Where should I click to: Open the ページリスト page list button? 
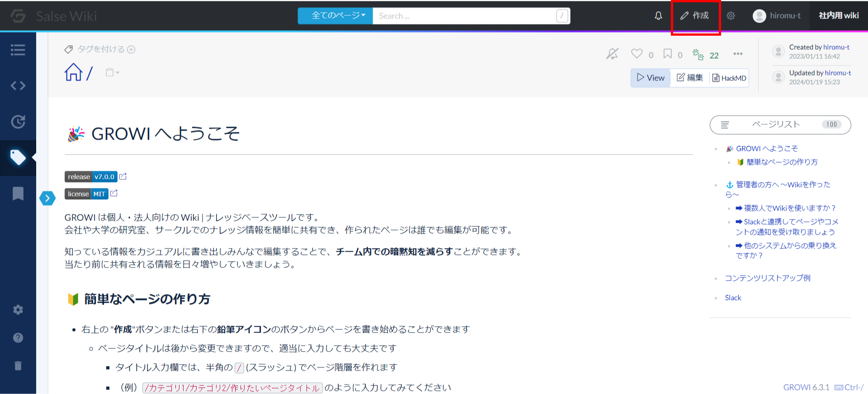click(x=780, y=125)
